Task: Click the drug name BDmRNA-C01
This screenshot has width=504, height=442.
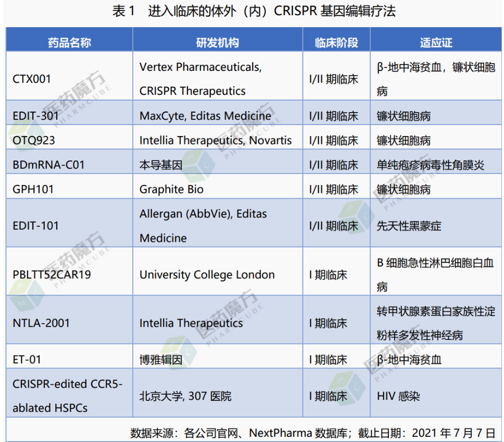Action: tap(48, 165)
